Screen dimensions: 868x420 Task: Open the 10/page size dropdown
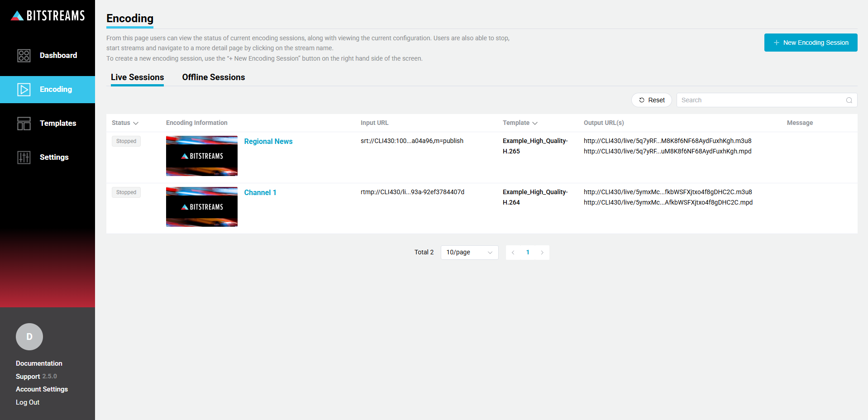click(x=469, y=253)
